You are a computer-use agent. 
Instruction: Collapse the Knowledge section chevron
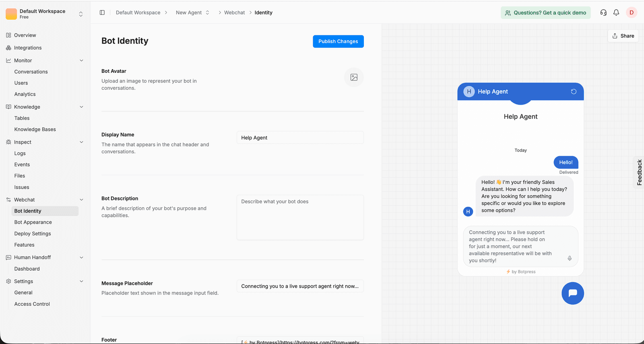[x=81, y=107]
